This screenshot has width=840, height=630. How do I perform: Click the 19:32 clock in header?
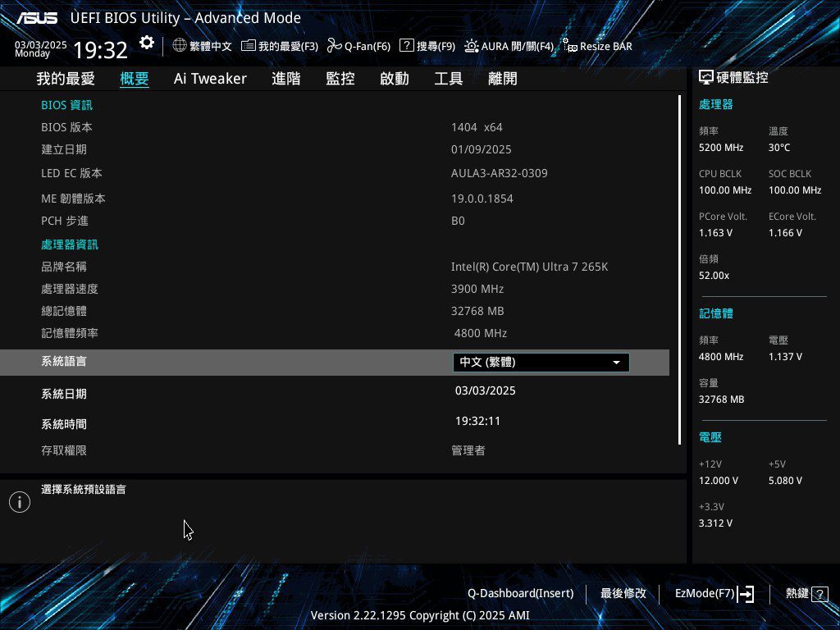tap(100, 50)
